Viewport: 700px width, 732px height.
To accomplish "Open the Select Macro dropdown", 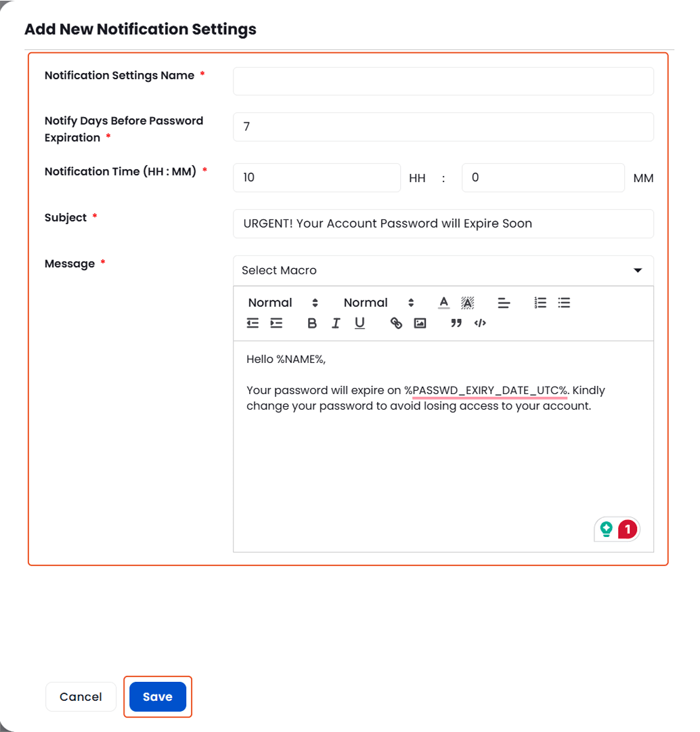I will pos(443,270).
